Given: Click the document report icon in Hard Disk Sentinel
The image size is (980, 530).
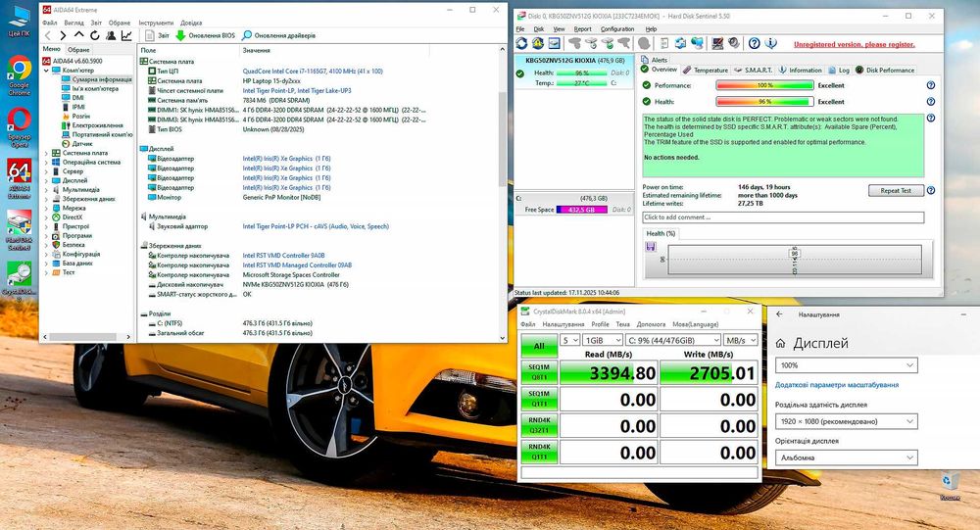Looking at the screenshot, I should [x=664, y=43].
